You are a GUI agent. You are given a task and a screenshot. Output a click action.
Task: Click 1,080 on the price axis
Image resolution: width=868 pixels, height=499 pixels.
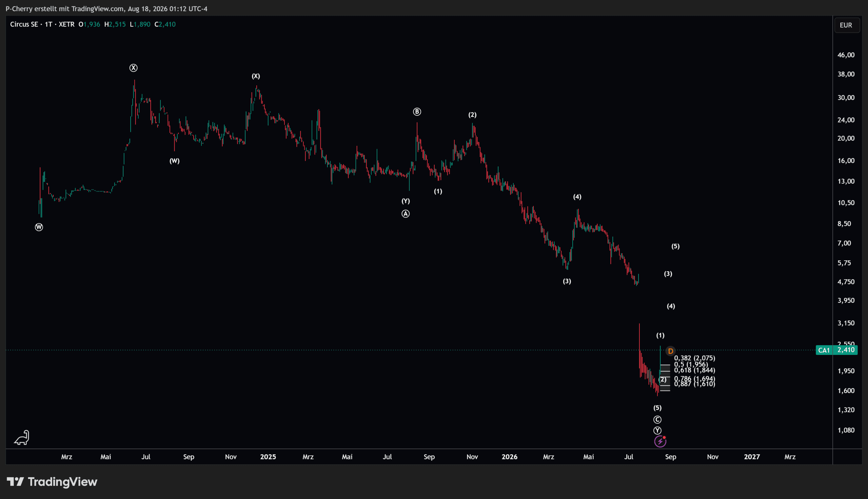point(846,430)
